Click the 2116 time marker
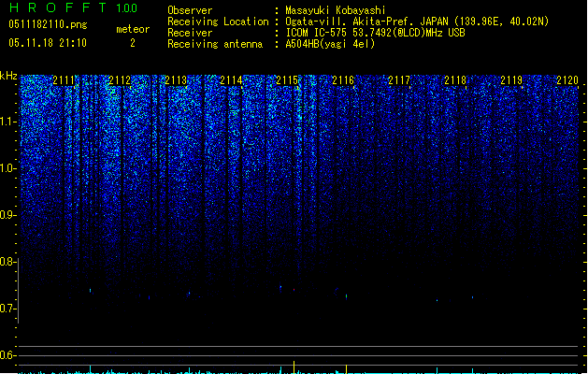 tap(343, 80)
